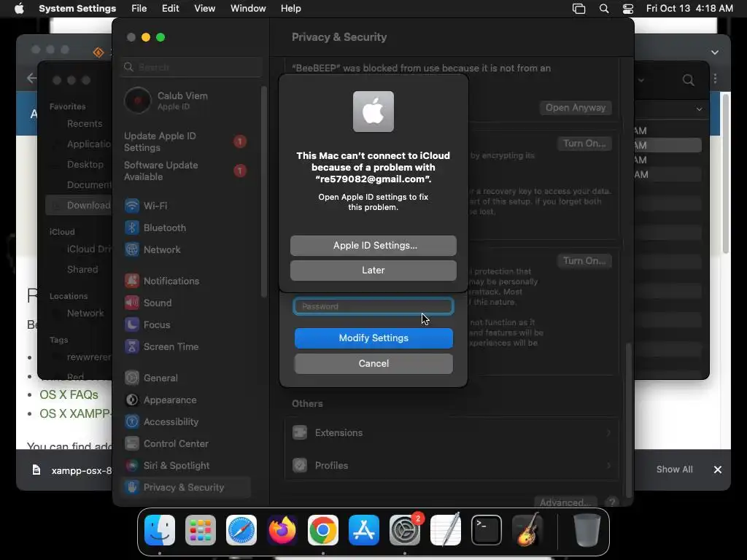Open Siri & Spotlight settings icon
This screenshot has width=747, height=560.
132,466
